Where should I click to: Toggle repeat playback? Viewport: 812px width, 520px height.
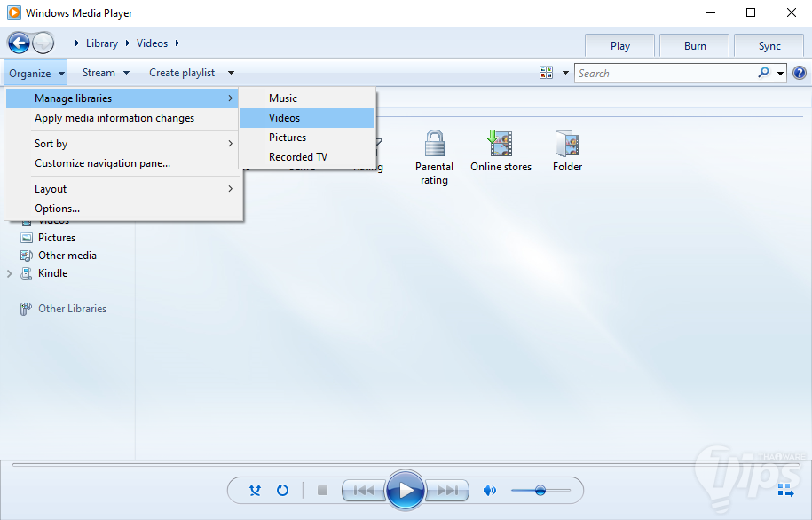pos(282,490)
